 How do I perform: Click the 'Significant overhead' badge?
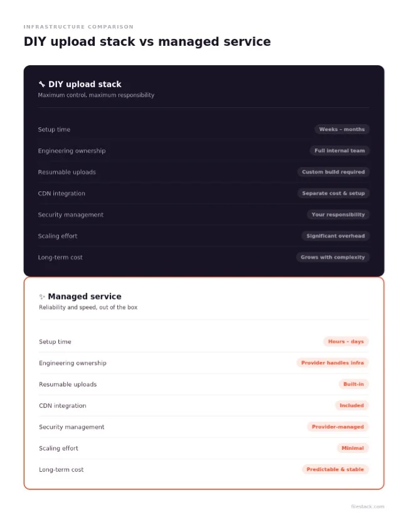coord(336,236)
